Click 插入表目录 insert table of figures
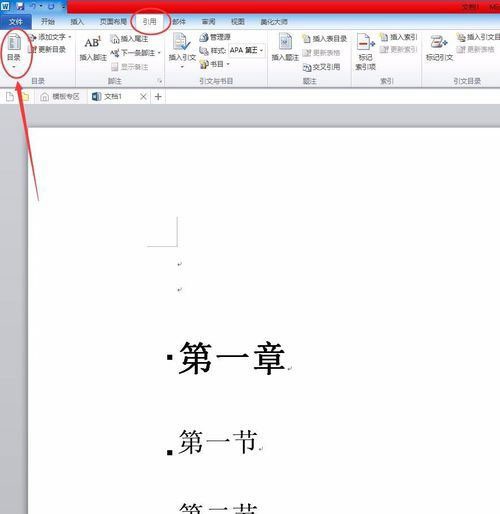500x514 pixels. [x=325, y=38]
